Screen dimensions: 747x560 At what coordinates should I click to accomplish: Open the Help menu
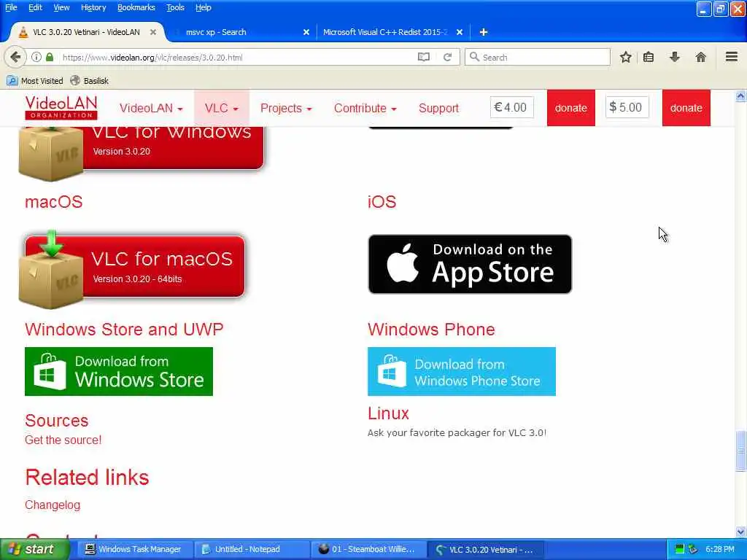[204, 7]
